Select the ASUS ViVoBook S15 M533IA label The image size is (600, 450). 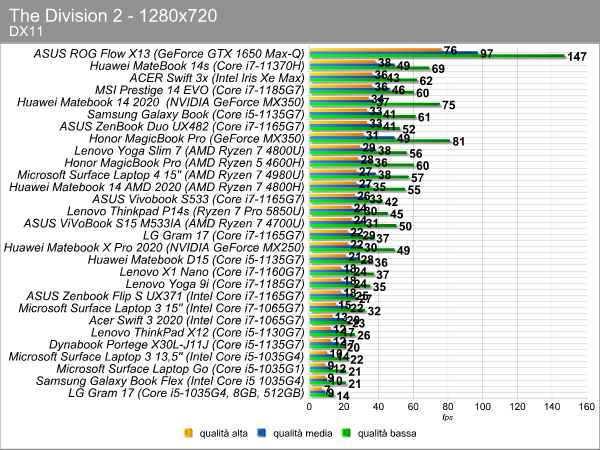tap(164, 223)
